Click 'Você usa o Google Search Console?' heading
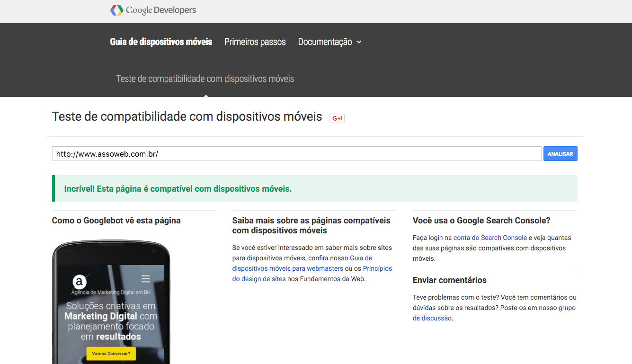The width and height of the screenshot is (632, 364). (481, 221)
